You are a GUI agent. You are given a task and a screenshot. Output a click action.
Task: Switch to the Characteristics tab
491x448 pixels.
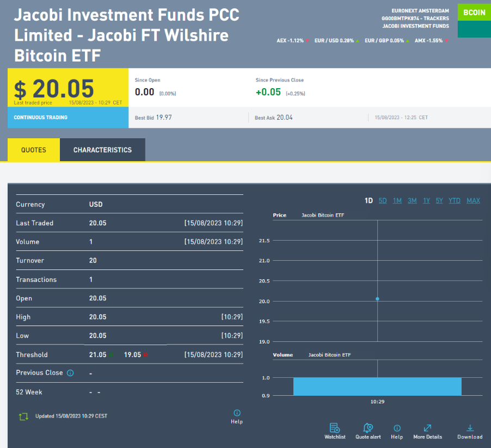(x=102, y=150)
